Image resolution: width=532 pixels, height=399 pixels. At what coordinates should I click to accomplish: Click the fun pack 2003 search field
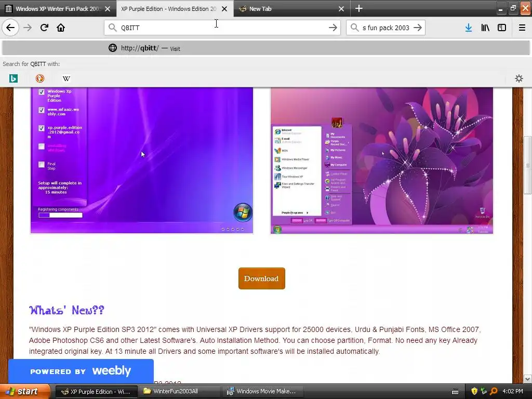[x=386, y=28]
